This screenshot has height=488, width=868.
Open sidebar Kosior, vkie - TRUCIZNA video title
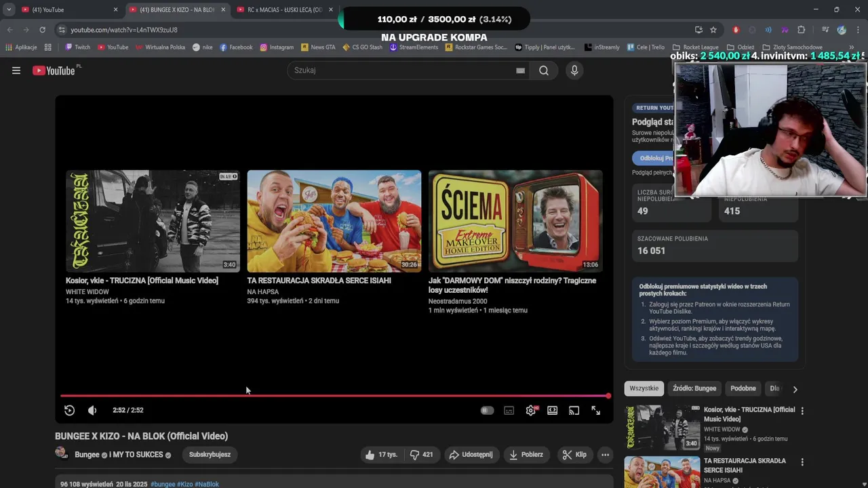coord(749,414)
